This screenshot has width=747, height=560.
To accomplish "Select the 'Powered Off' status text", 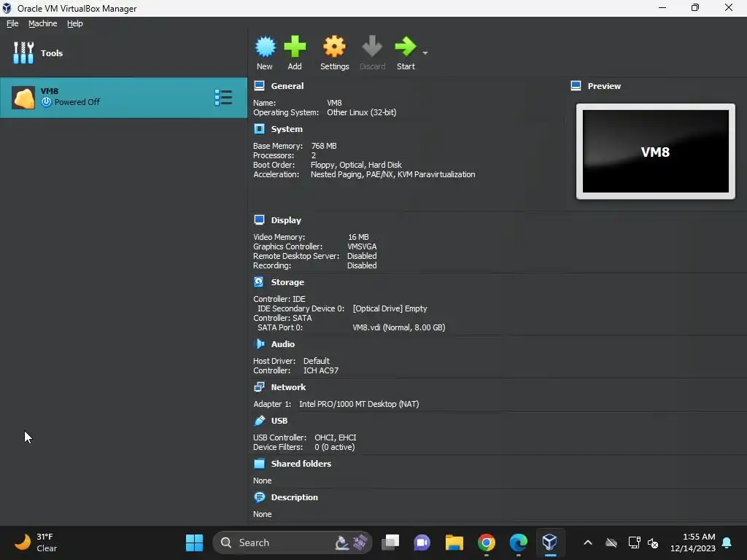I will [77, 102].
